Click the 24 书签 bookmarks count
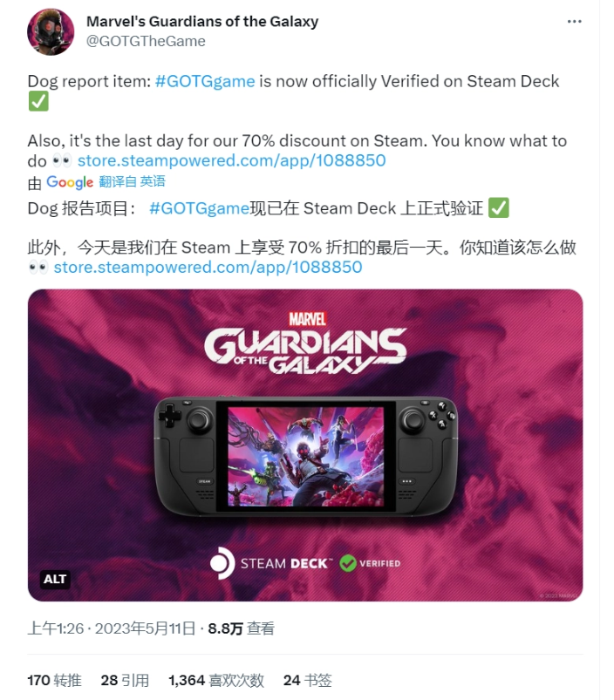Viewport: 614px width, 700px height. tap(308, 680)
